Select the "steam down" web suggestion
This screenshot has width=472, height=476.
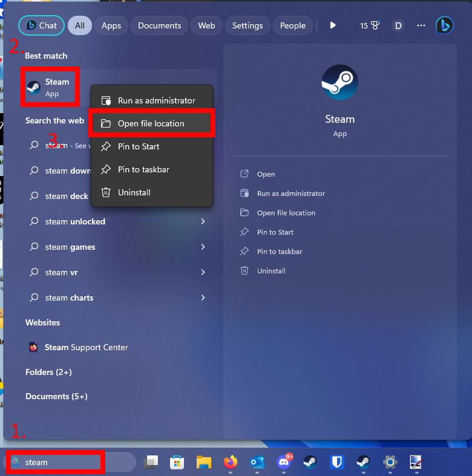[x=59, y=171]
